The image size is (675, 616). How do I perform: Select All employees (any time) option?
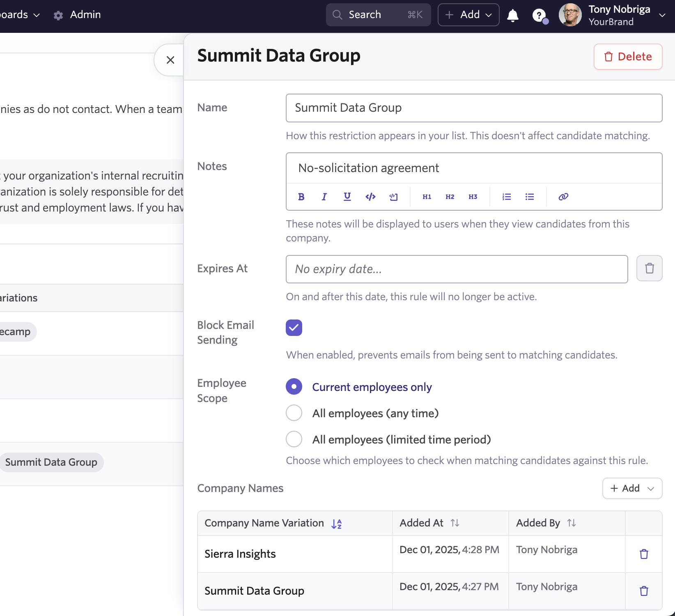(294, 413)
